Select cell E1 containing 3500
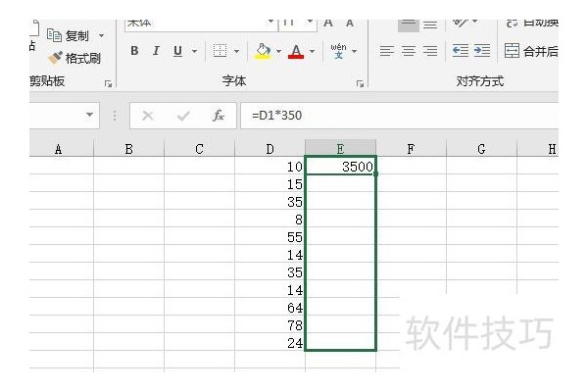The width and height of the screenshot is (588, 392). [340, 166]
